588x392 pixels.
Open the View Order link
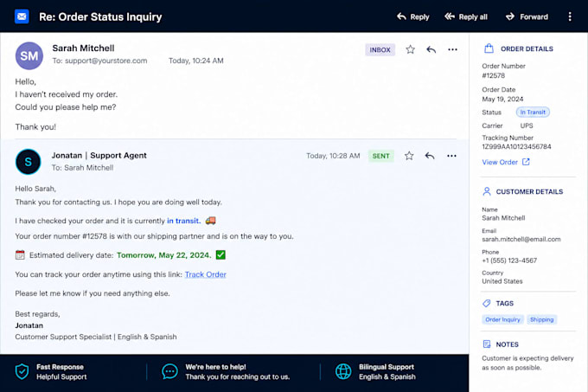[500, 162]
